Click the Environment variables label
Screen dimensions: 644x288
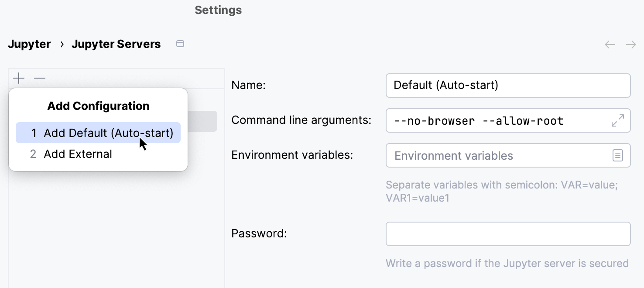pos(292,155)
